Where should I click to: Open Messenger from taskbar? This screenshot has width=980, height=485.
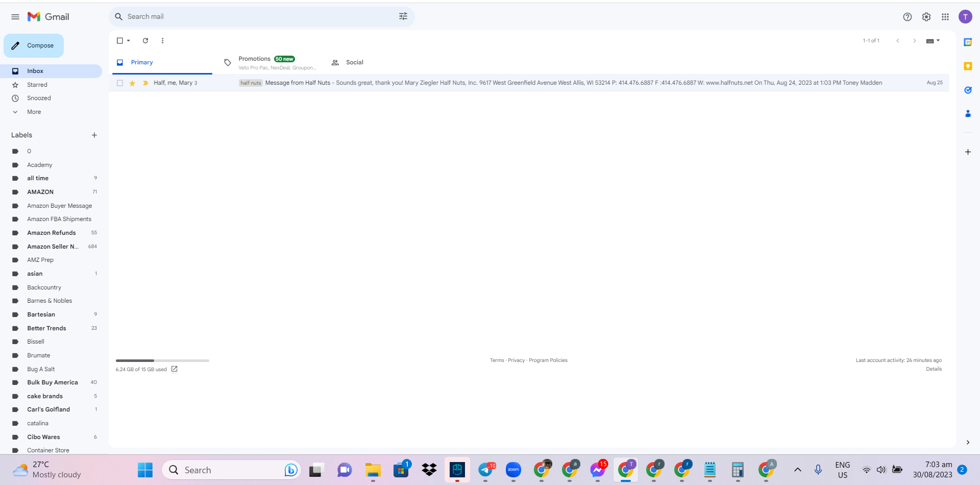[598, 470]
